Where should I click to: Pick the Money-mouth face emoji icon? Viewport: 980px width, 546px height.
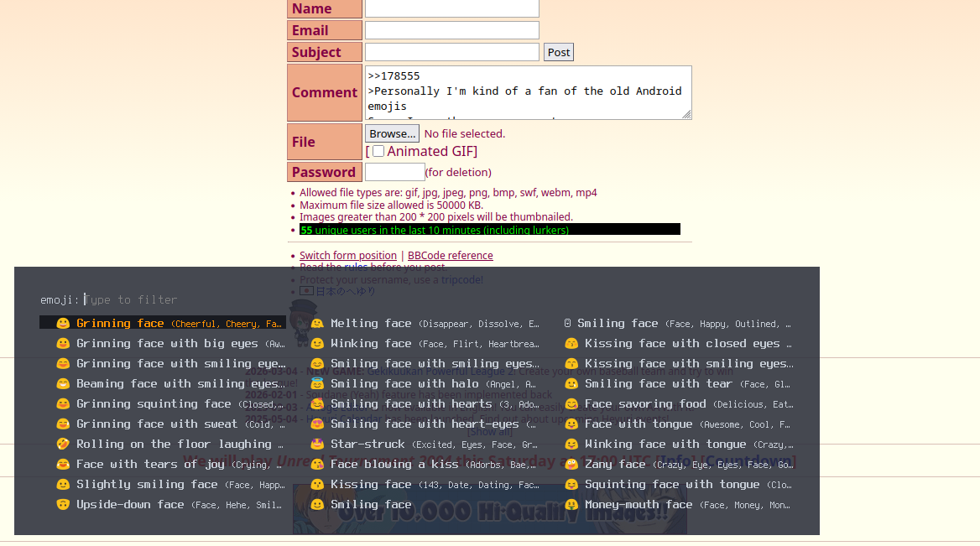point(571,504)
